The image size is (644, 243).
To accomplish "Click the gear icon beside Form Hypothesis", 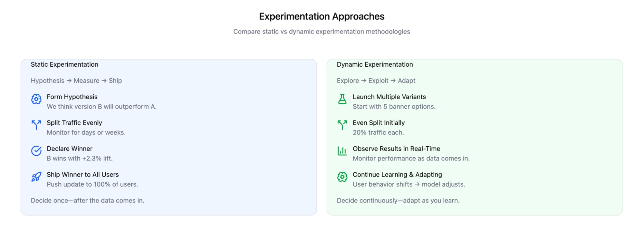I will click(x=36, y=99).
